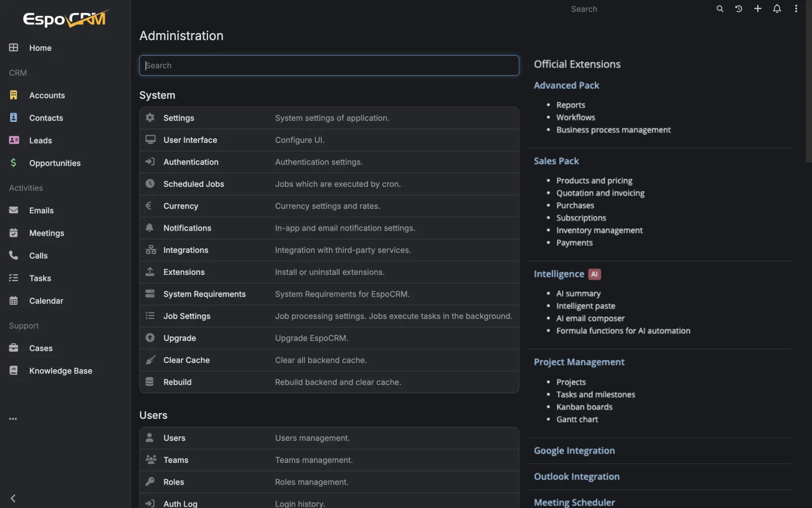Open the Leads tab in sidebar
The width and height of the screenshot is (812, 508).
[x=41, y=141]
